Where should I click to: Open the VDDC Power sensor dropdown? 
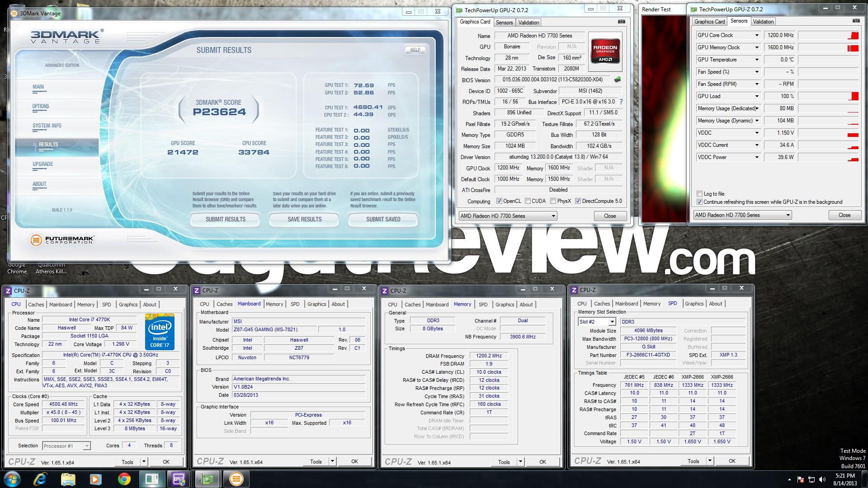pos(756,157)
